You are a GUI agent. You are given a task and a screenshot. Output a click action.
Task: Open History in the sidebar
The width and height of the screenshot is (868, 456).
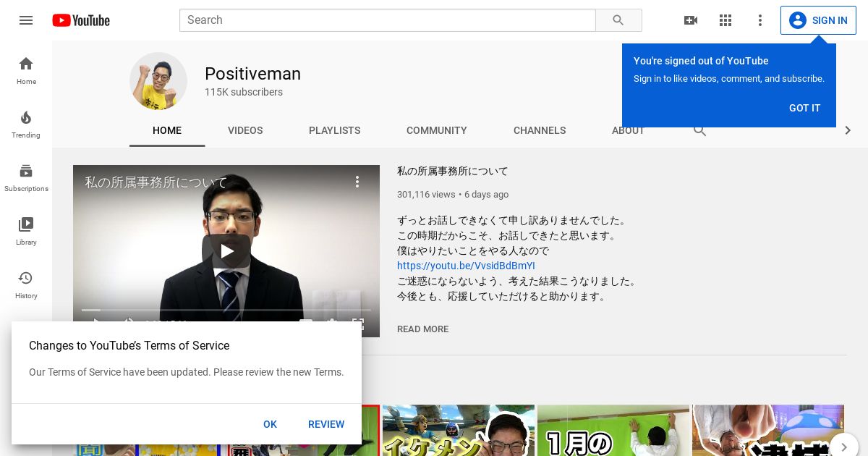[26, 284]
